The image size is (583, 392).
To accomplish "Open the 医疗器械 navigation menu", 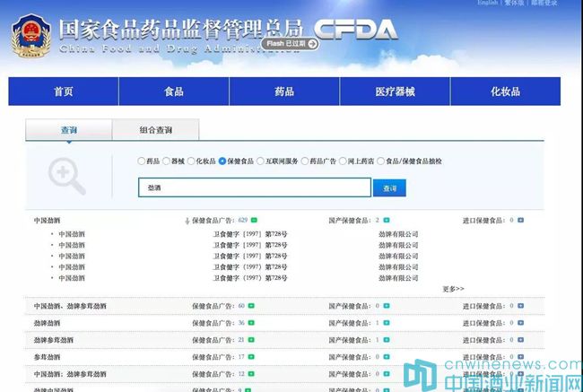I will coord(395,91).
